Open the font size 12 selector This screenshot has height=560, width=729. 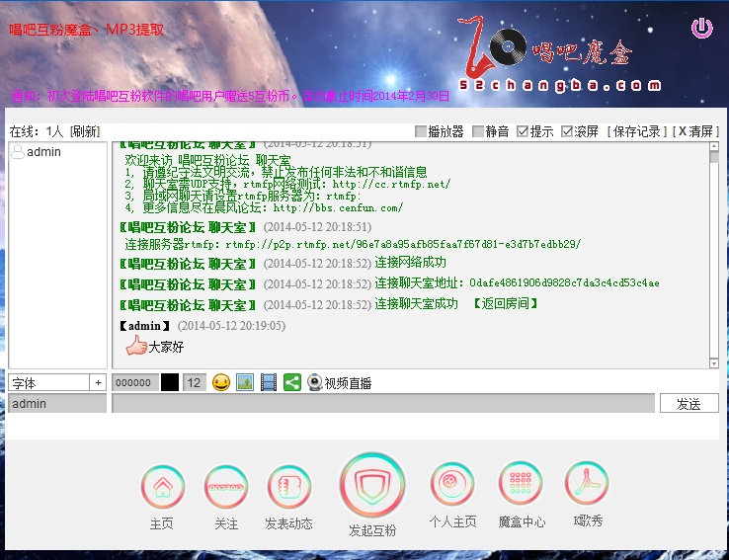point(195,382)
